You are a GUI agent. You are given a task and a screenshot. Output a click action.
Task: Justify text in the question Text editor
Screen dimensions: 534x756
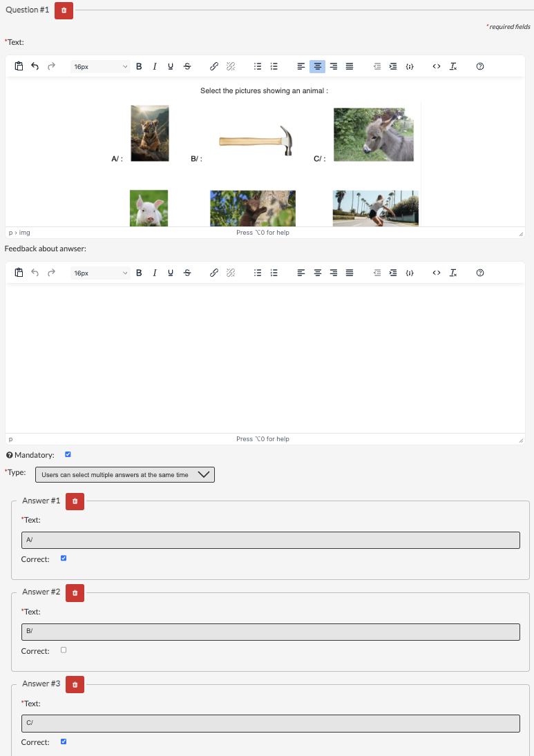pos(350,66)
